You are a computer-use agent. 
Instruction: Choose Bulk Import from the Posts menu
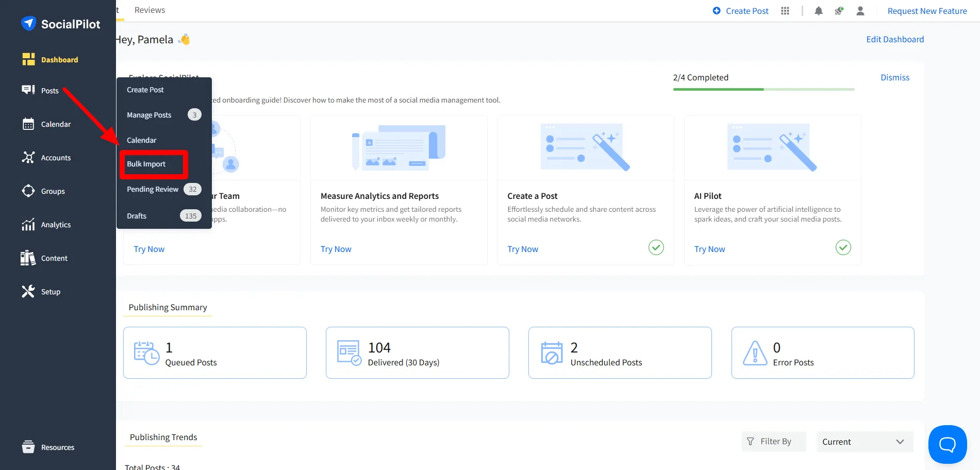pos(146,163)
